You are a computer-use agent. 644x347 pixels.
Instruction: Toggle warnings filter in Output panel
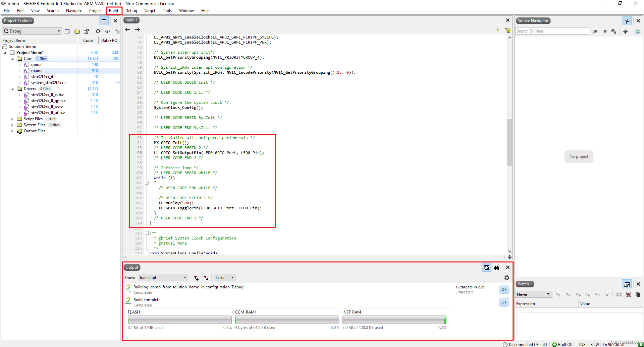point(206,278)
